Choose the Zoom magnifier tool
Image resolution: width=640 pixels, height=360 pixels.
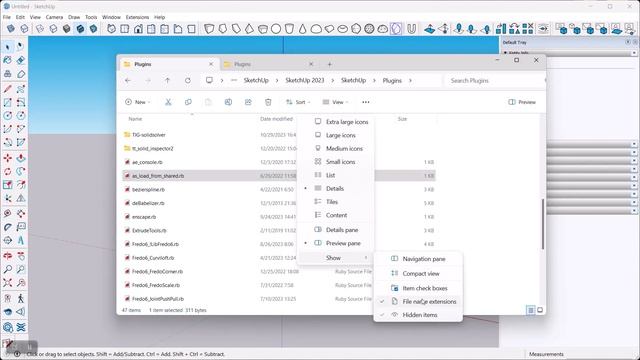(x=7, y=269)
